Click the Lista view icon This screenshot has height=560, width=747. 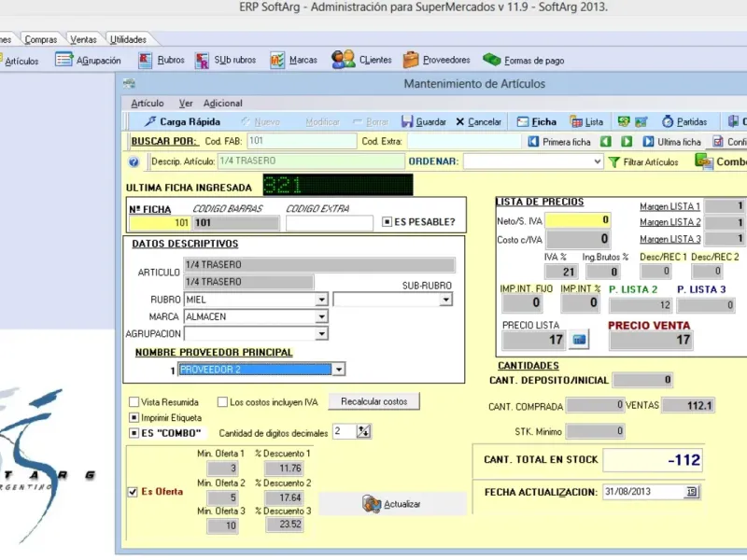[x=576, y=122]
